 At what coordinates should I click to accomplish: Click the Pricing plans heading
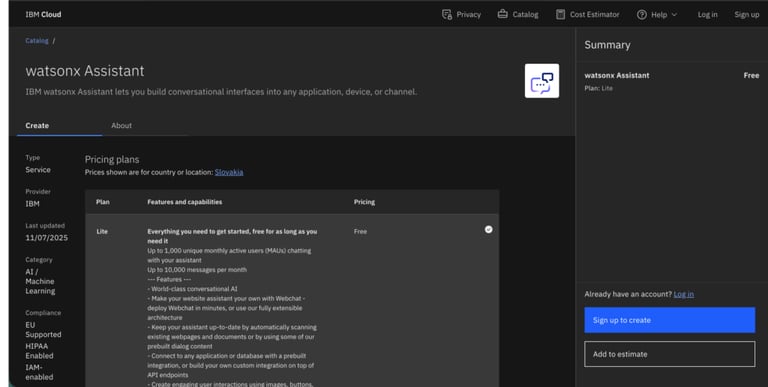(112, 159)
